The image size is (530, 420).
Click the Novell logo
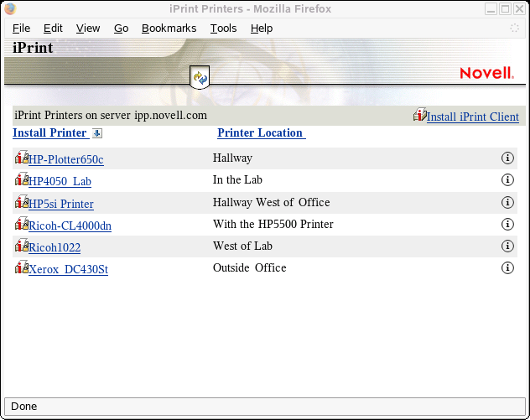(x=486, y=73)
